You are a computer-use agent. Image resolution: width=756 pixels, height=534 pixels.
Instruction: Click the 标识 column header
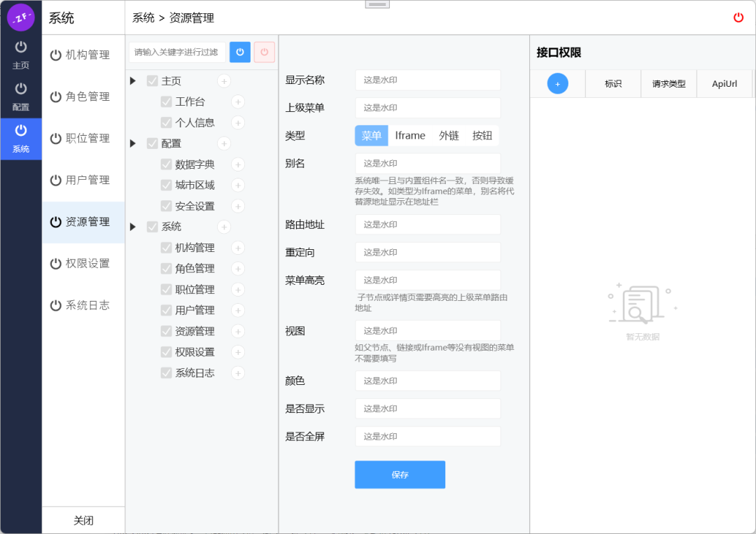click(613, 84)
